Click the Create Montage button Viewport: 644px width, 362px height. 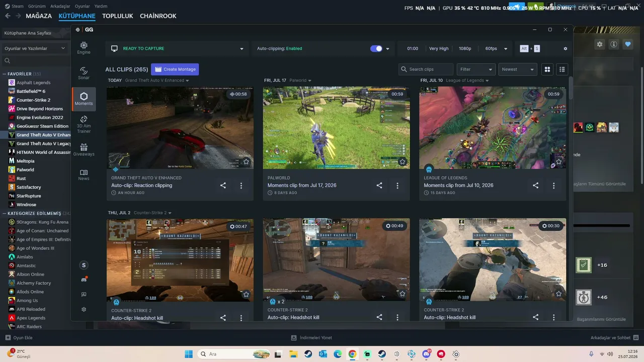pyautogui.click(x=175, y=69)
